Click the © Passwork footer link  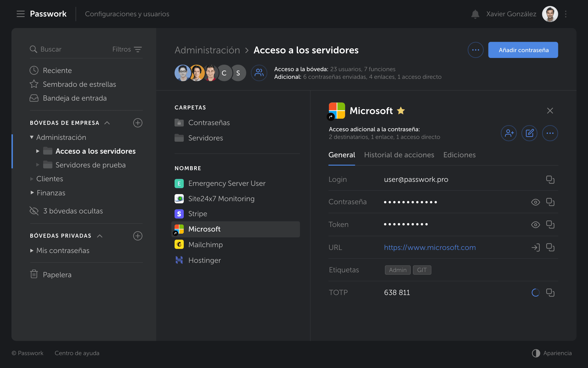click(x=28, y=353)
